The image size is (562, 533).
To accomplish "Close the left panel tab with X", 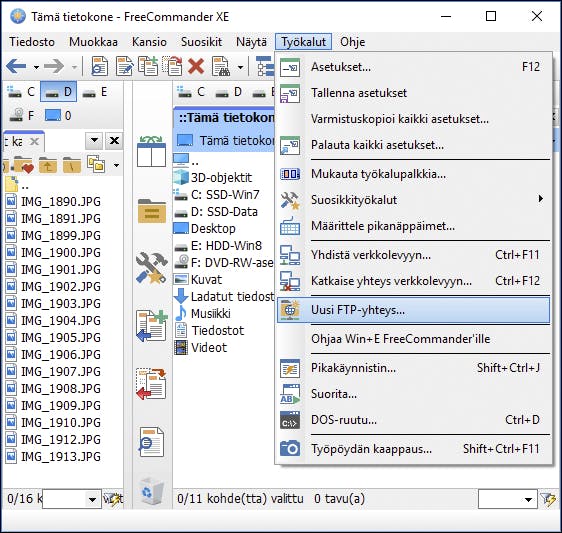I will tap(34, 141).
